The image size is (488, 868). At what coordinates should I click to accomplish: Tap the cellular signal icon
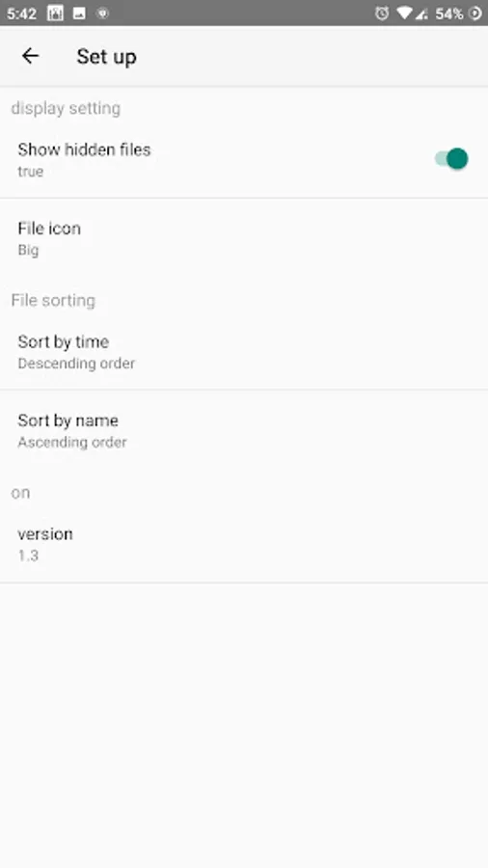(421, 14)
